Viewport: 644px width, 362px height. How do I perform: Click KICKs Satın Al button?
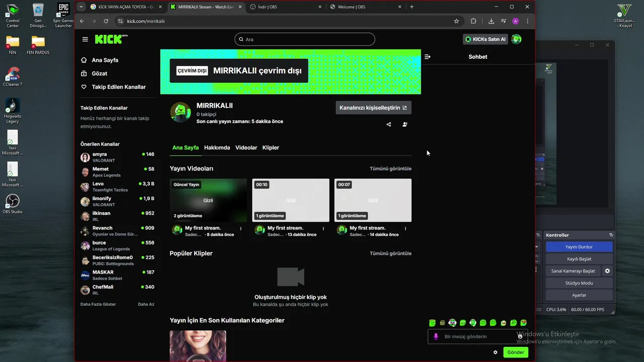485,39
